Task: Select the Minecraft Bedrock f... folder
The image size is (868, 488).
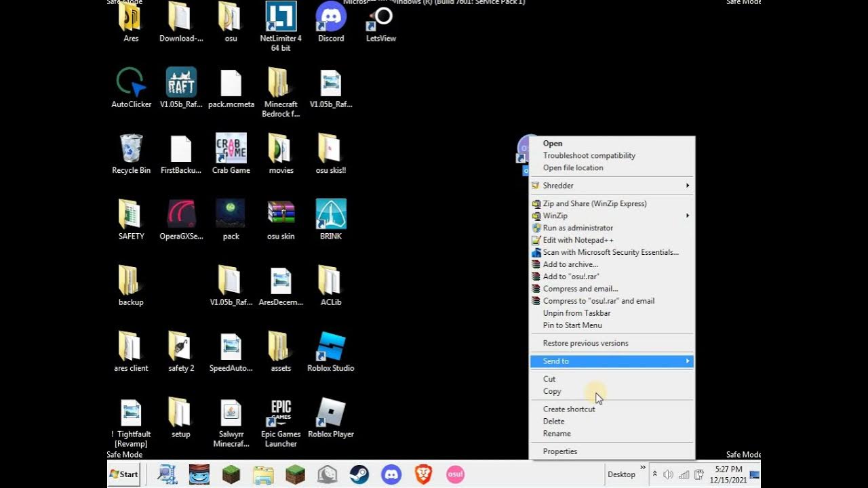Action: (281, 92)
